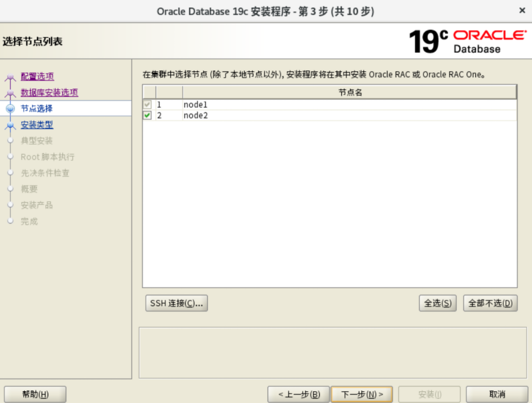Open SSH 连接 settings
Image resolution: width=532 pixels, height=403 pixels.
pos(176,303)
